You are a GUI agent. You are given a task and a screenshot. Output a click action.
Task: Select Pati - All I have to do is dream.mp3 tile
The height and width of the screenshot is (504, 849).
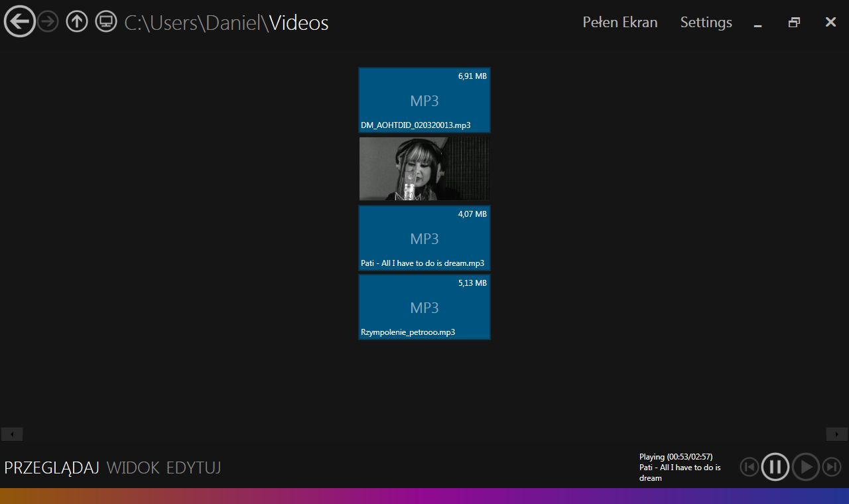(x=424, y=238)
